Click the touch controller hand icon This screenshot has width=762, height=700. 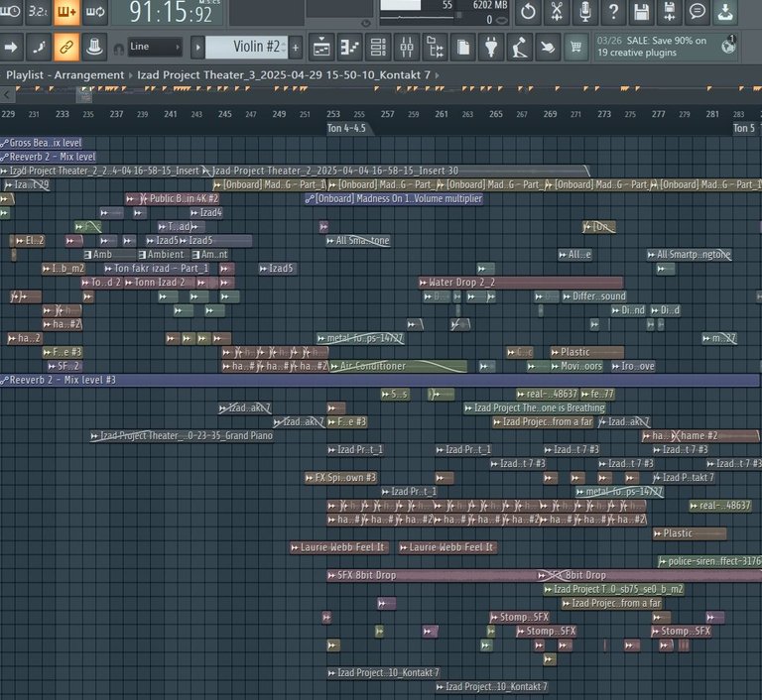[548, 48]
